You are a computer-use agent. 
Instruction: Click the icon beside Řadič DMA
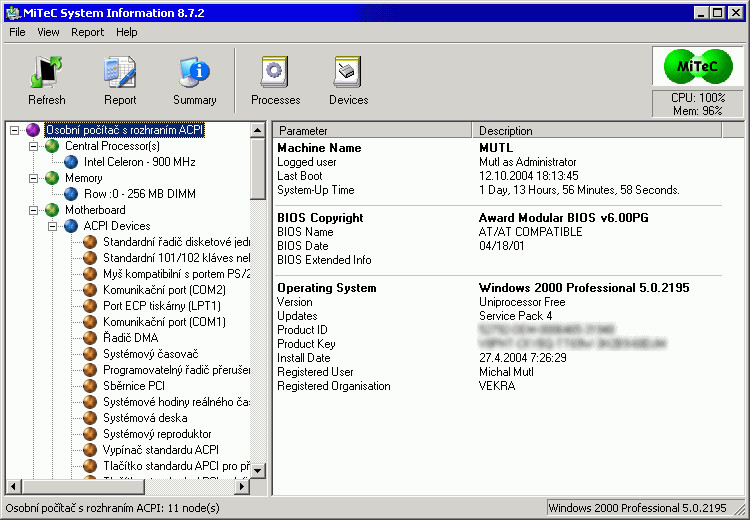[90, 338]
